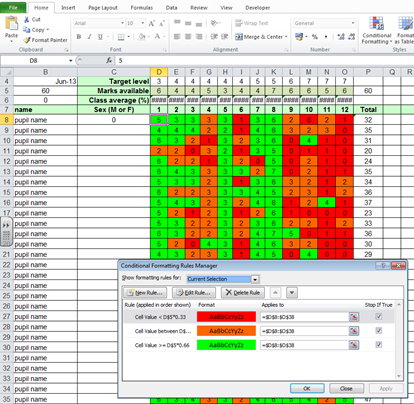Switch to the Formulas tab
Image resolution: width=414 pixels, height=404 pixels.
pyautogui.click(x=142, y=7)
